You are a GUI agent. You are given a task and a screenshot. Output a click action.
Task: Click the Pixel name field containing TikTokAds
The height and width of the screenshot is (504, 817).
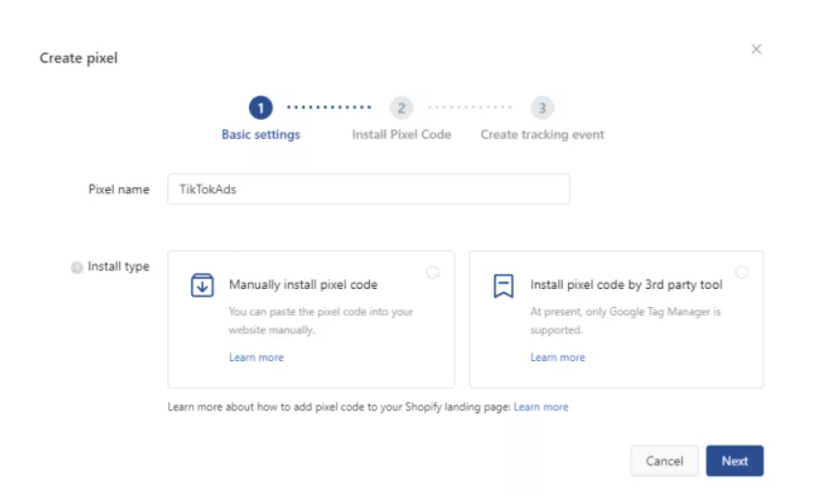click(368, 189)
